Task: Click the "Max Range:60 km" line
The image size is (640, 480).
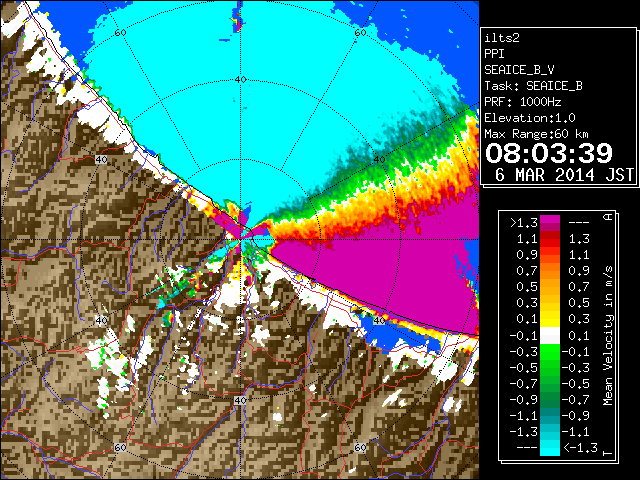Action: [537, 134]
